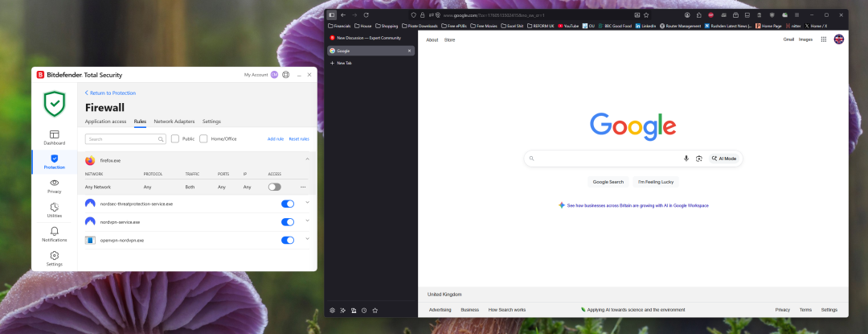Expand openvpn-nordvpn.exe rule
The height and width of the screenshot is (334, 868).
click(x=307, y=239)
